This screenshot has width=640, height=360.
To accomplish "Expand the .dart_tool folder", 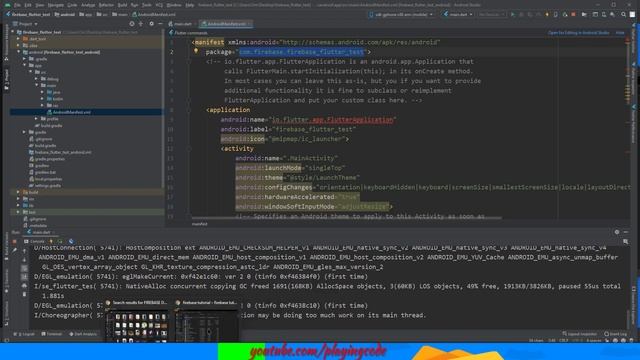I will pos(18,39).
